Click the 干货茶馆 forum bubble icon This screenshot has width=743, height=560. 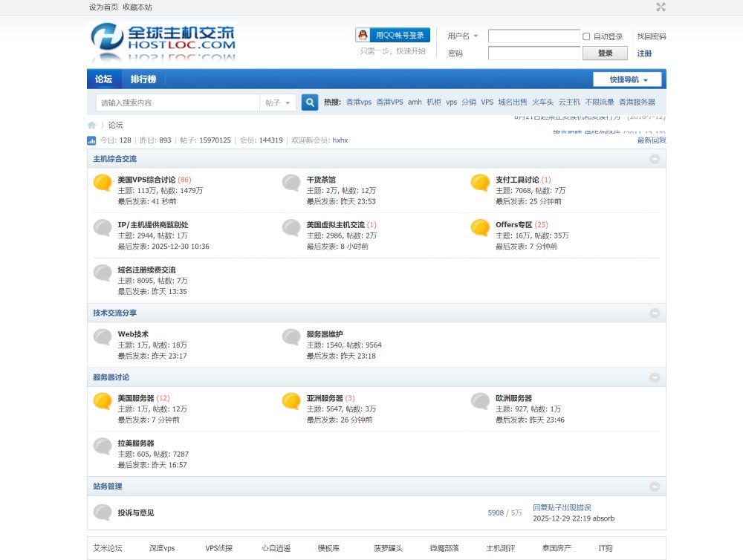[x=291, y=183]
